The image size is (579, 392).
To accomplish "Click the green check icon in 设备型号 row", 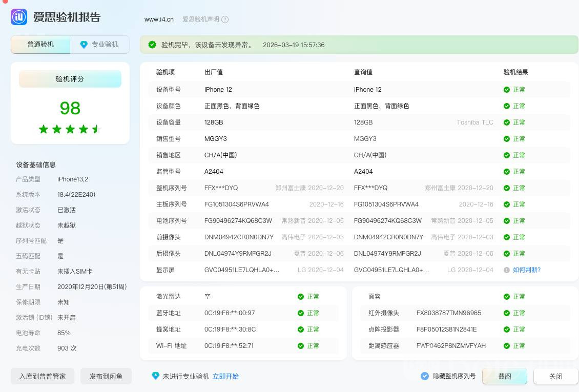I will click(x=507, y=90).
